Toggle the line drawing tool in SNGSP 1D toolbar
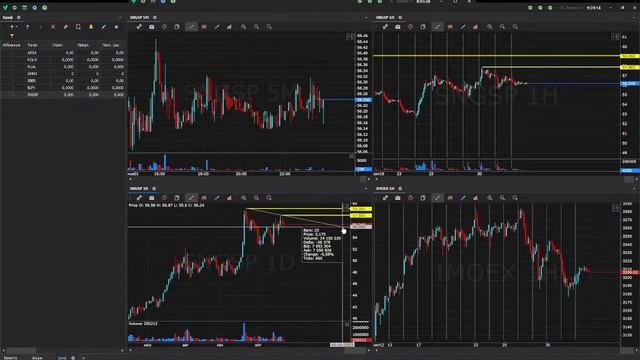 point(191,198)
